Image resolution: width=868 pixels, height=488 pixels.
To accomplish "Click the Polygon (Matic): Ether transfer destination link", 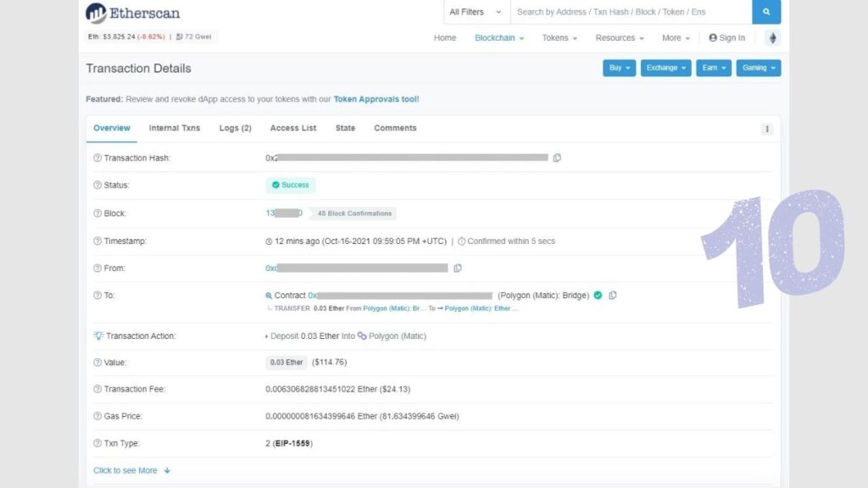I will pyautogui.click(x=481, y=308).
